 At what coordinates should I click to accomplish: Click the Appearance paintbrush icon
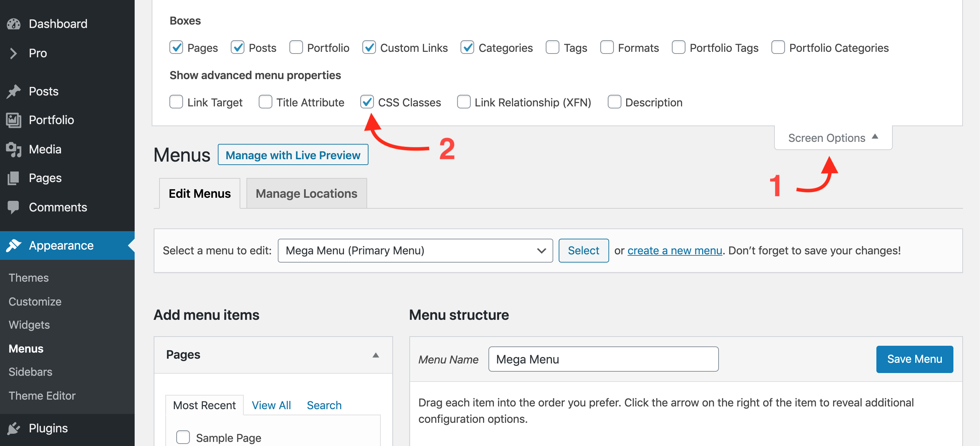click(14, 246)
